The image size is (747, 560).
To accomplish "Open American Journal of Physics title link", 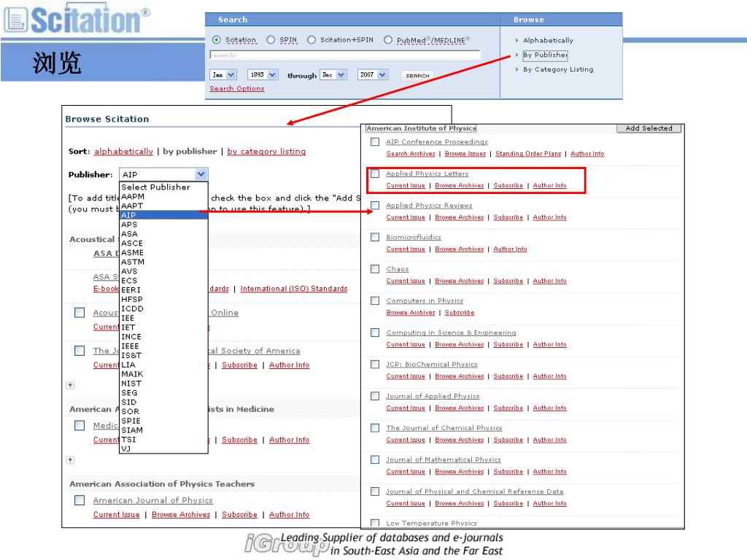I will pyautogui.click(x=153, y=500).
